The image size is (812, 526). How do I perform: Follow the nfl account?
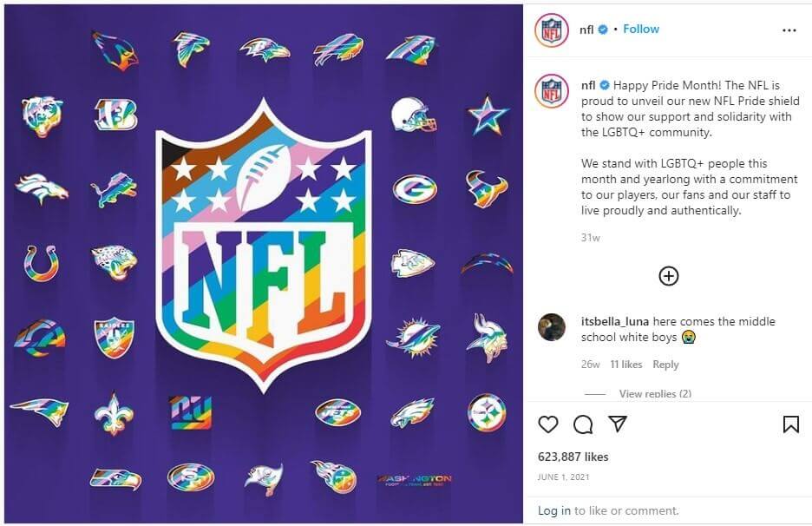pos(641,30)
